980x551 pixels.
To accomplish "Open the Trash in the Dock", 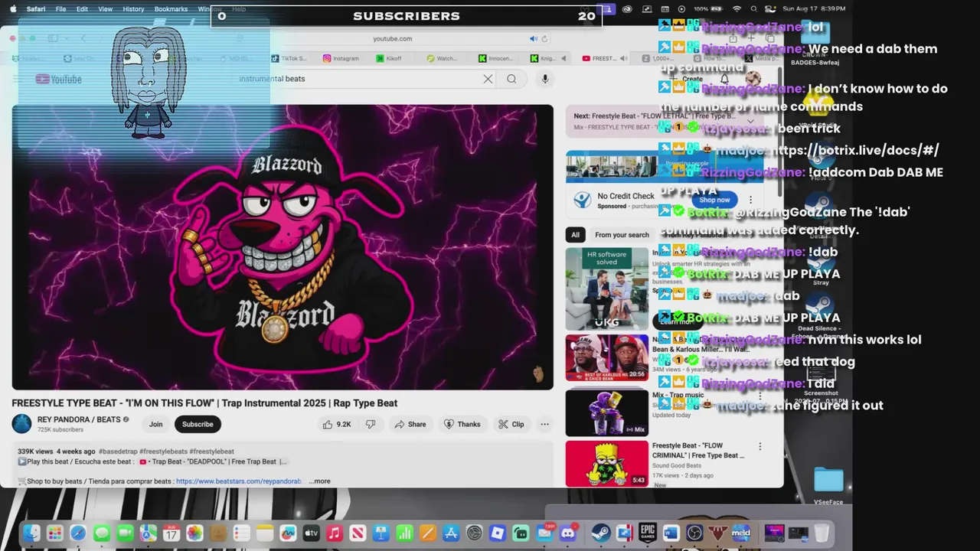I will [822, 533].
